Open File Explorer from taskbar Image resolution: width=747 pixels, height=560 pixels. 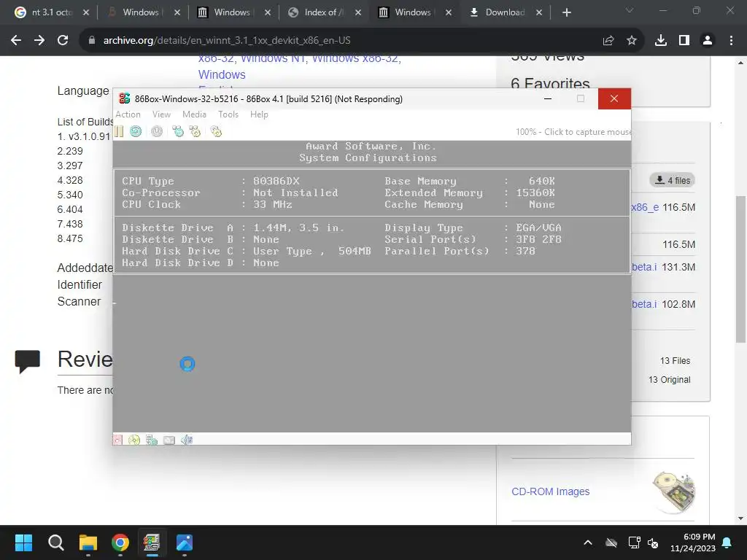point(88,542)
